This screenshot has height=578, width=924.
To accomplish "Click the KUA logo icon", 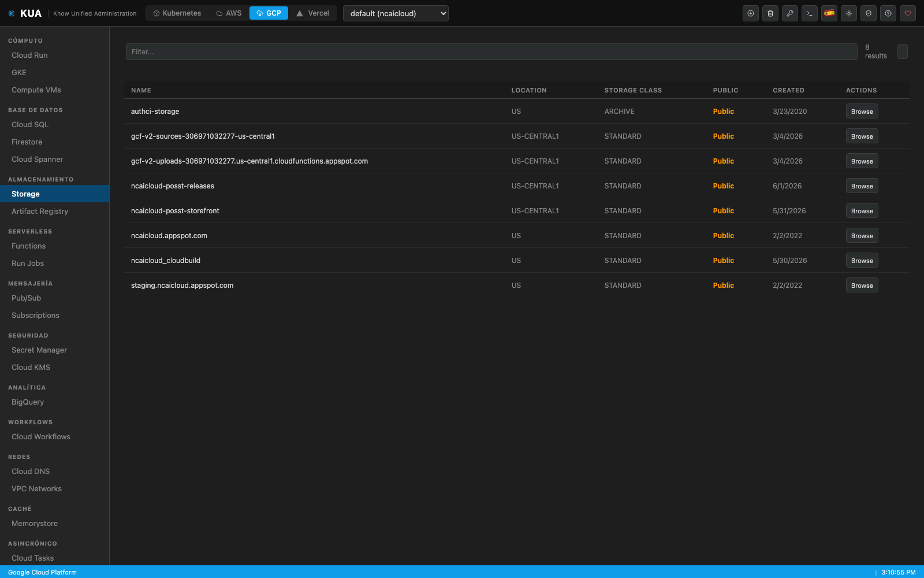I will (12, 13).
